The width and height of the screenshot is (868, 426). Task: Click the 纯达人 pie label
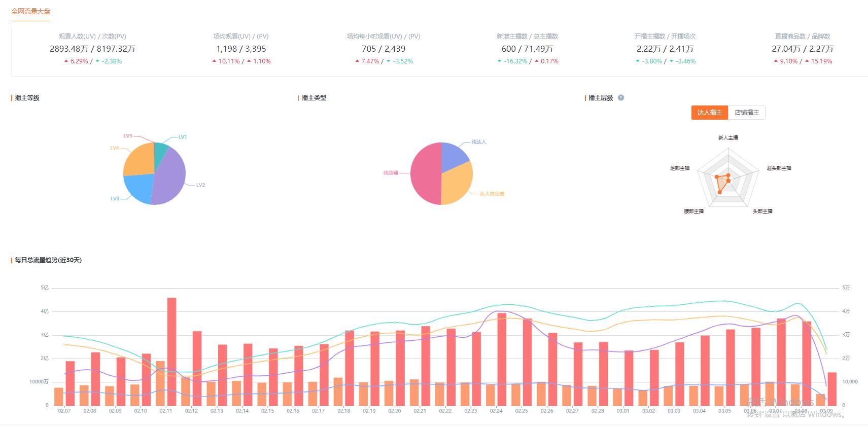(479, 142)
